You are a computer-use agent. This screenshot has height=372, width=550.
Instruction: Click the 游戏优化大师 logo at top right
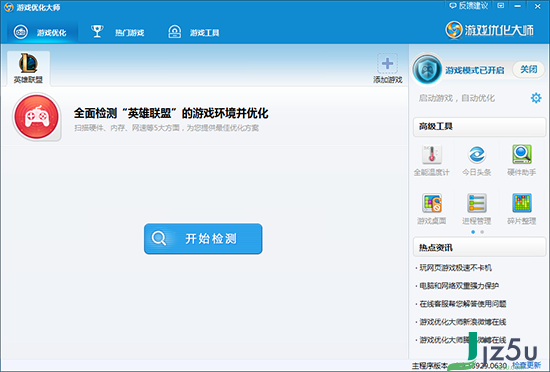[x=490, y=30]
